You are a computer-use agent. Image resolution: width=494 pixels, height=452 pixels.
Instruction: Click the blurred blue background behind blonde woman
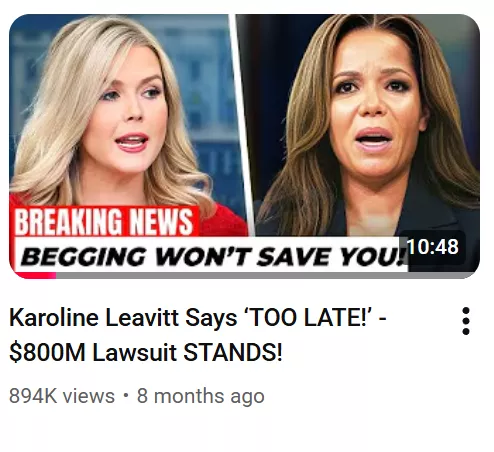pyautogui.click(x=200, y=67)
